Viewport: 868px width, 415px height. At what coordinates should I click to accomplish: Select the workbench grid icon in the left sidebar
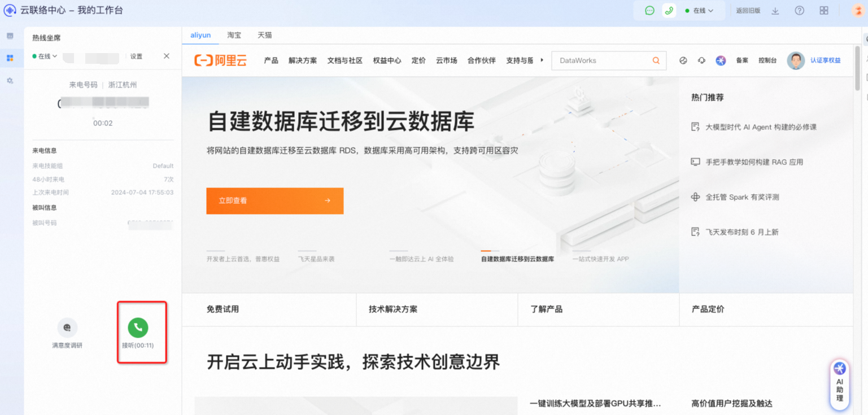pyautogui.click(x=10, y=58)
